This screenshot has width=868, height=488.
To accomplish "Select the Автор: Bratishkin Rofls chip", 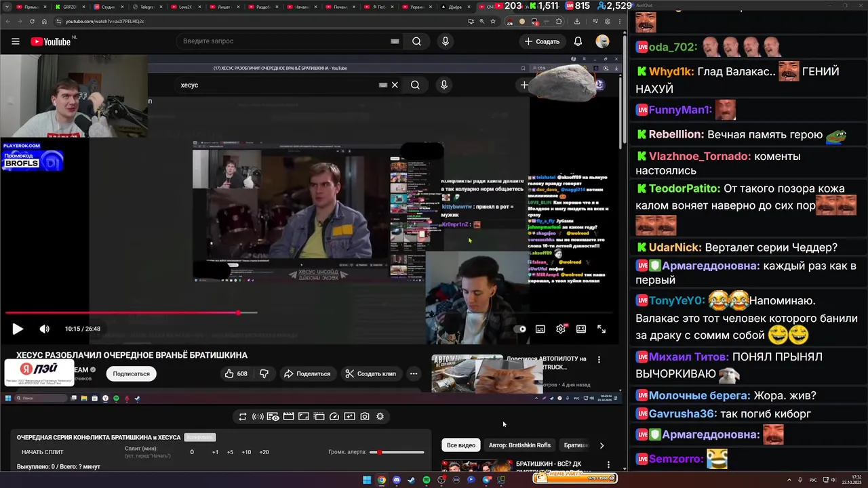I will 519,445.
